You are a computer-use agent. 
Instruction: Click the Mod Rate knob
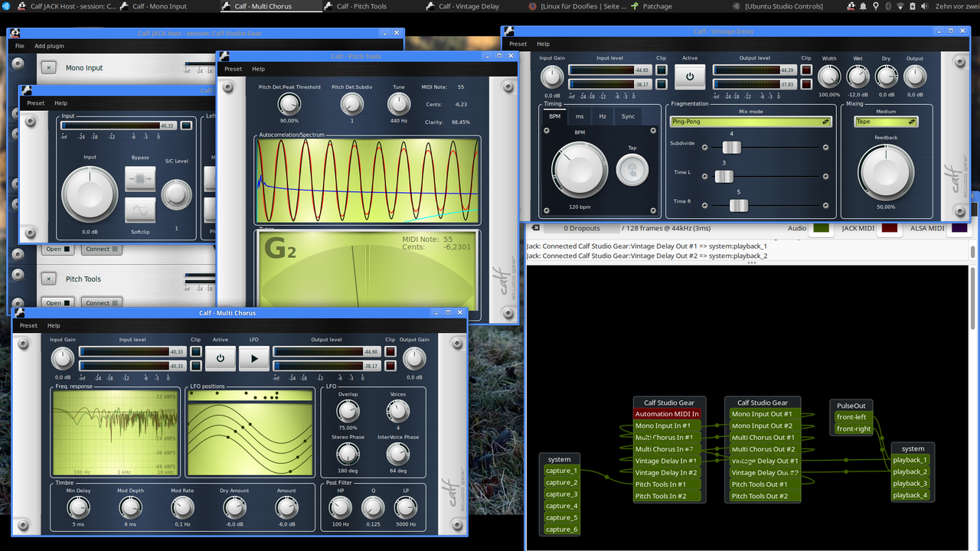pyautogui.click(x=182, y=507)
